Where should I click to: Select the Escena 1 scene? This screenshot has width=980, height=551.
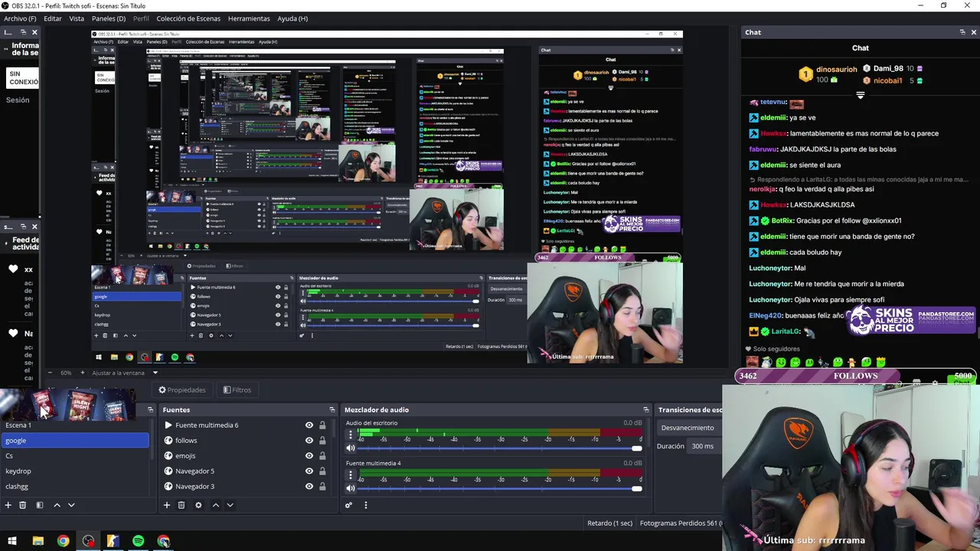coord(74,425)
